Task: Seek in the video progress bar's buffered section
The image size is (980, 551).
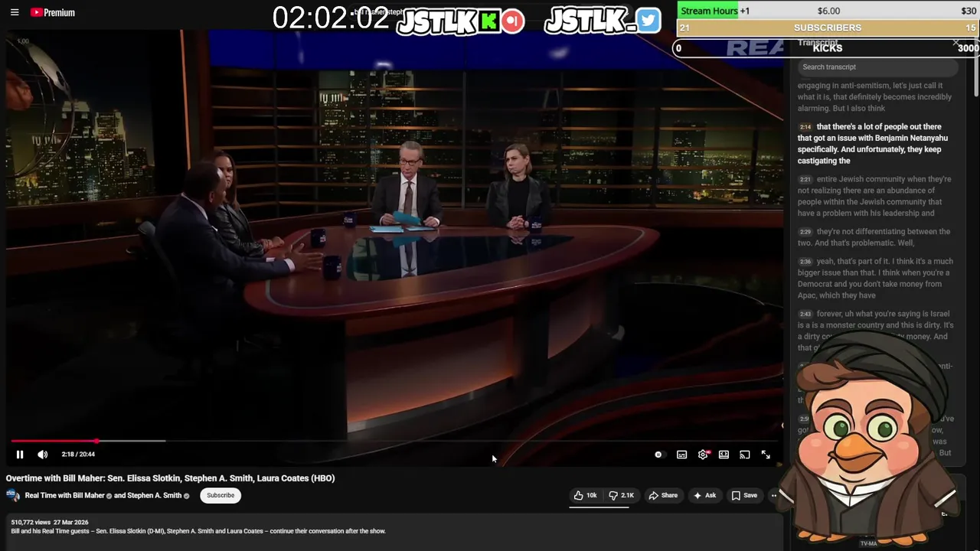Action: pyautogui.click(x=130, y=441)
